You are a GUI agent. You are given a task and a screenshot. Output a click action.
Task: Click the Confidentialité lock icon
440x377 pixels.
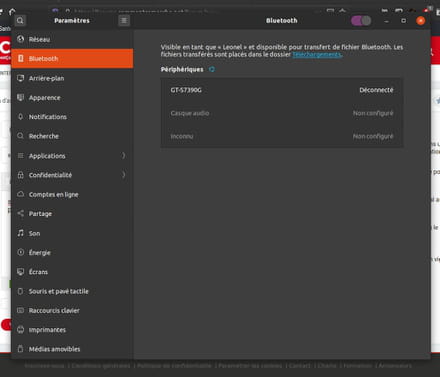(x=21, y=175)
